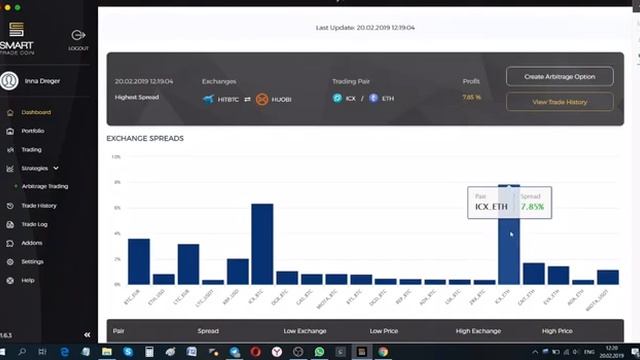
Task: Expand the Strategies submenu chevron
Action: point(56,168)
